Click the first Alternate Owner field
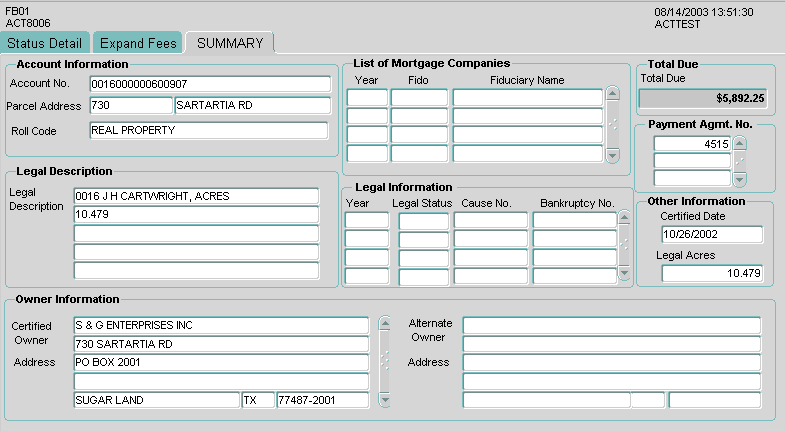The width and height of the screenshot is (785, 431). [611, 325]
